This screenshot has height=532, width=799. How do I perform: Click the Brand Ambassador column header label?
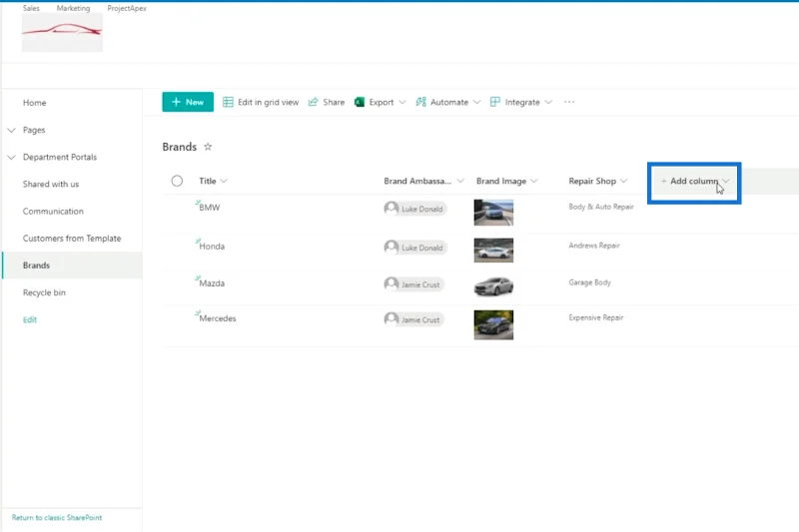(x=417, y=181)
